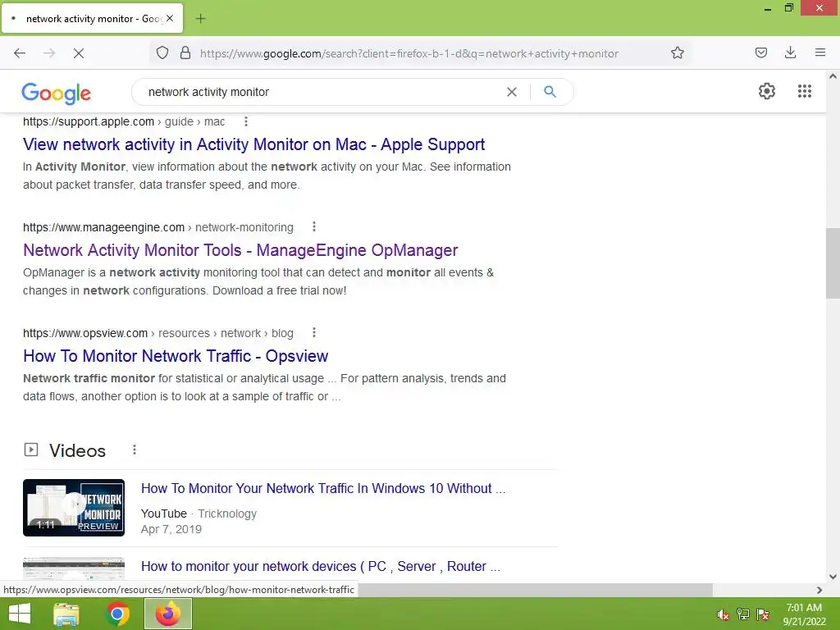The width and height of the screenshot is (840, 630).
Task: Open the Action Center flag icon
Action: coord(763,614)
